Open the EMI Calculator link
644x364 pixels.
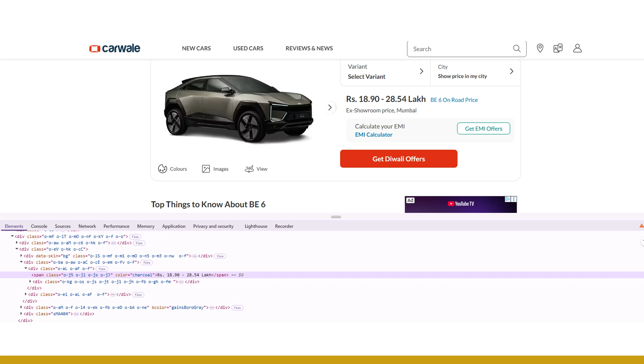(x=374, y=135)
